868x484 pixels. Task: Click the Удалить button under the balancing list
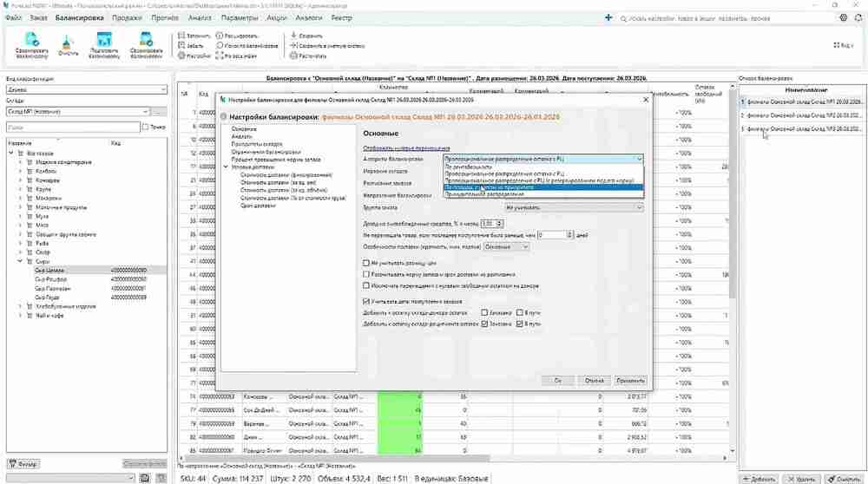click(x=801, y=479)
